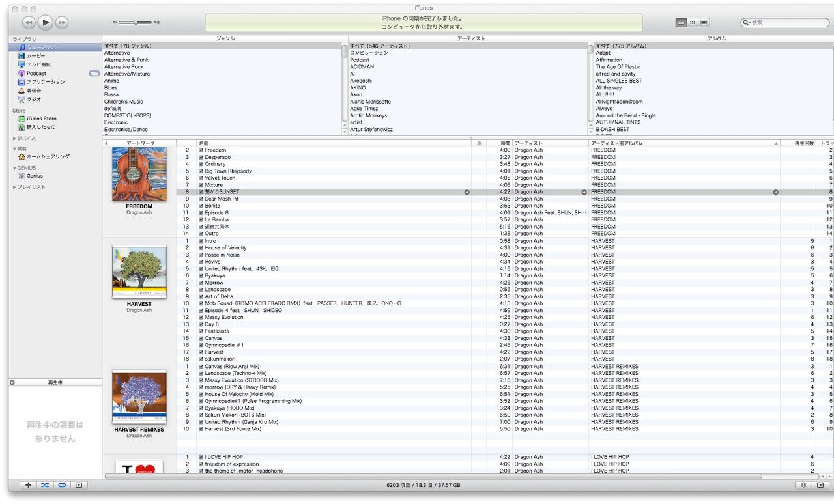This screenshot has width=834, height=504.
Task: Open ラジオ in the sidebar
Action: (x=55, y=99)
